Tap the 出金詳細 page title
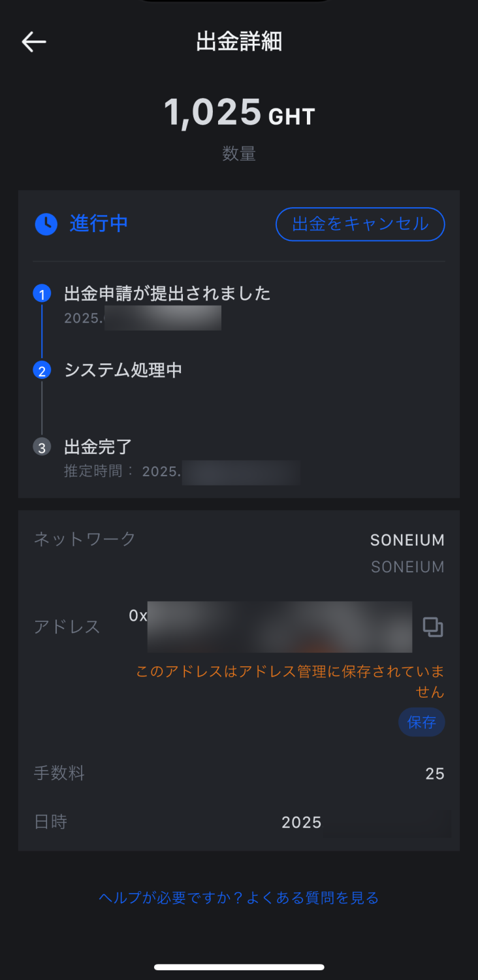The width and height of the screenshot is (478, 980). (x=239, y=42)
